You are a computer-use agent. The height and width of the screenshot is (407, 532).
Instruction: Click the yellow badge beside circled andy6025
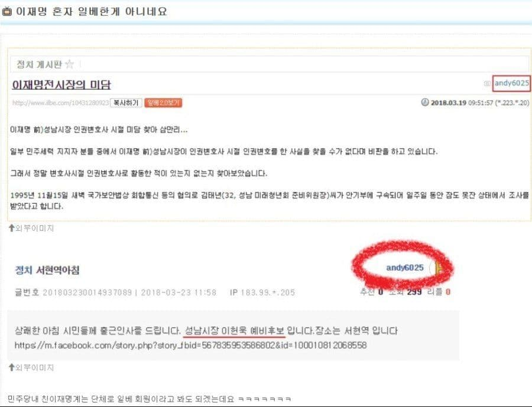point(437,269)
